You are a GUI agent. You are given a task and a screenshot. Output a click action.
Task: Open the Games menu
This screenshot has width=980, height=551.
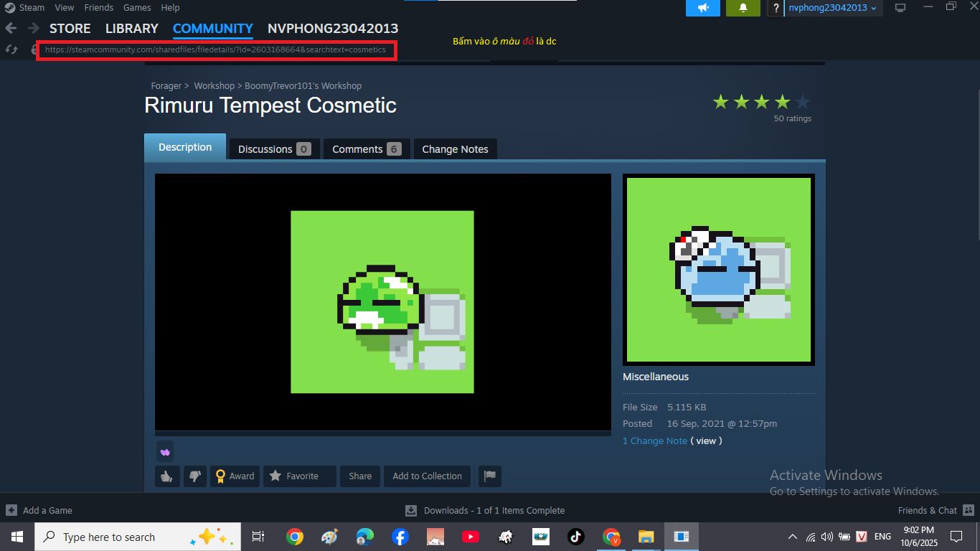coord(136,7)
